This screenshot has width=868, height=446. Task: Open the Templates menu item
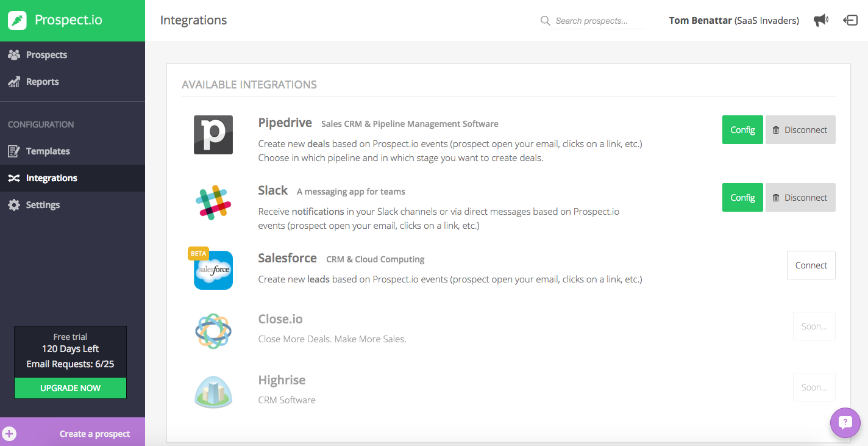73,151
